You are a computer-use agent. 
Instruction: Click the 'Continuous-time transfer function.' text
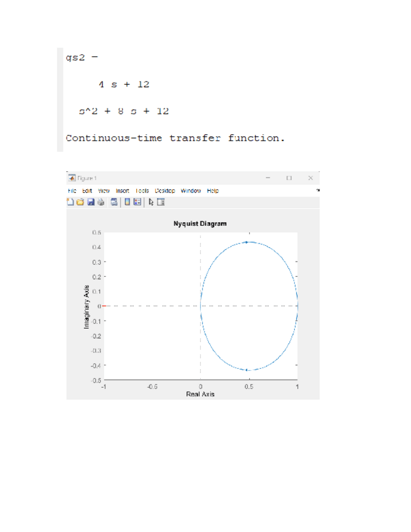click(x=175, y=138)
